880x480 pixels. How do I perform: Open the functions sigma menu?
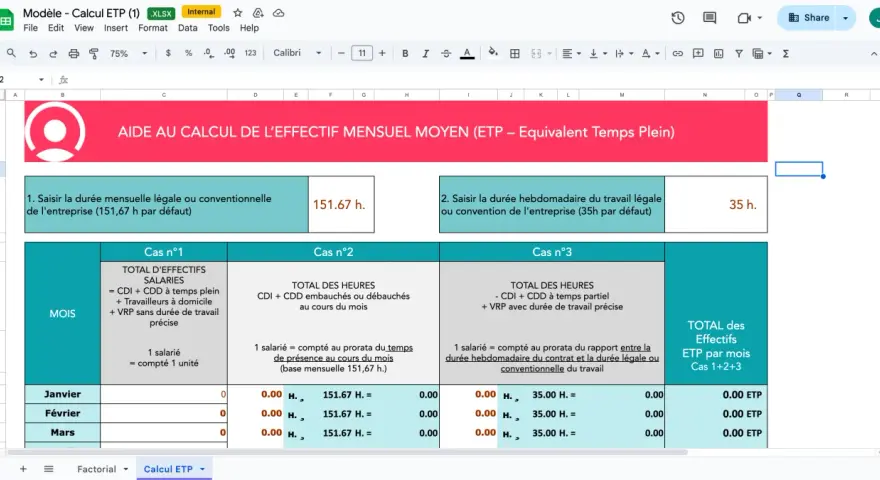pos(786,53)
